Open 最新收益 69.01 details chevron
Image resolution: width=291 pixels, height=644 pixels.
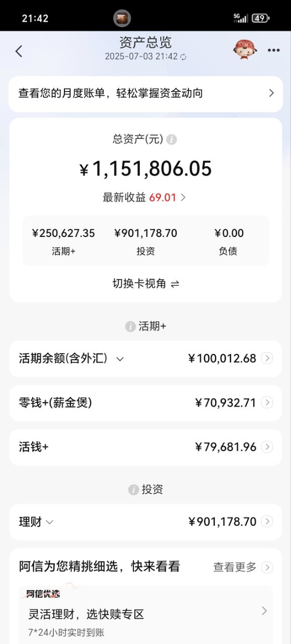[x=183, y=198]
